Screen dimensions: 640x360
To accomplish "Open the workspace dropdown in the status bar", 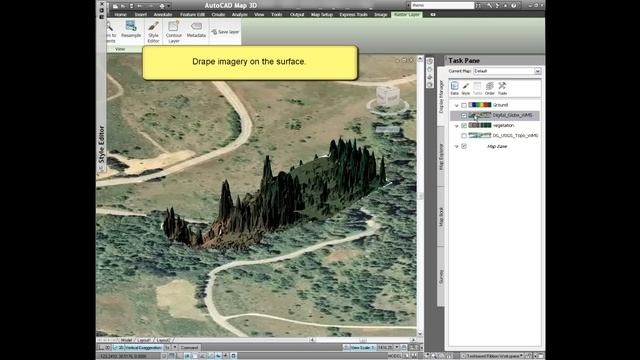I will (x=521, y=356).
